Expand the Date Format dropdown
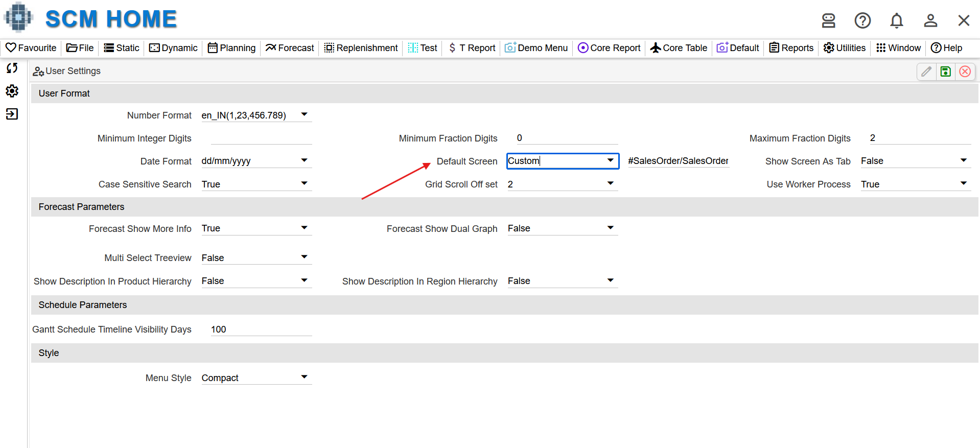 (304, 160)
